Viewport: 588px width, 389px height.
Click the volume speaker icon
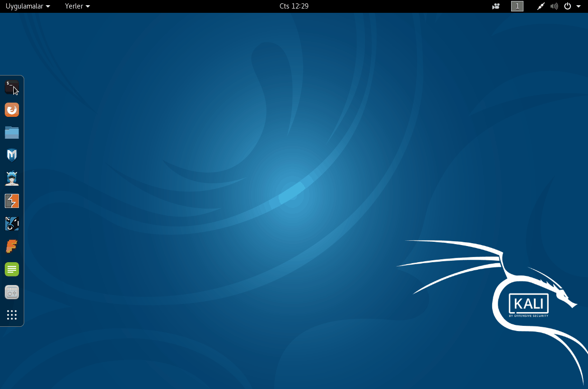(554, 6)
